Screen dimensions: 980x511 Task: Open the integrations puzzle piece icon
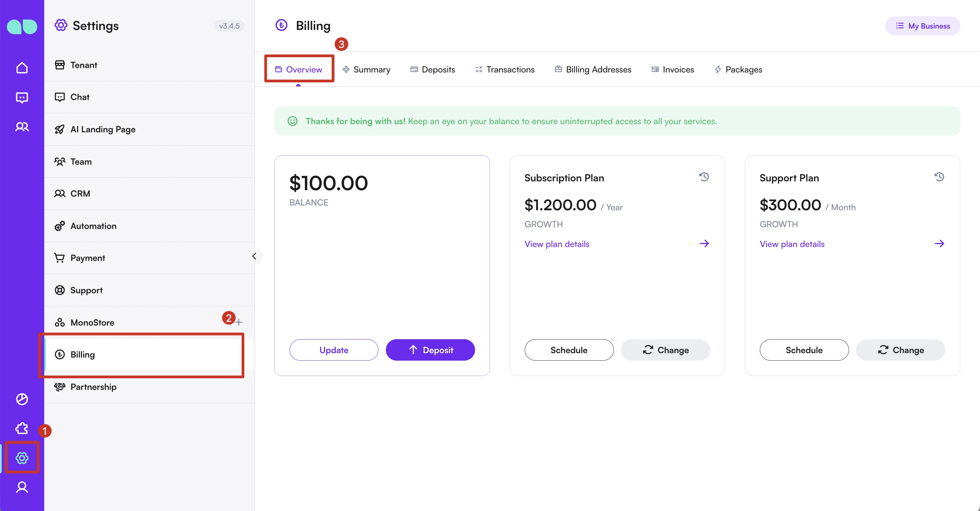point(22,428)
